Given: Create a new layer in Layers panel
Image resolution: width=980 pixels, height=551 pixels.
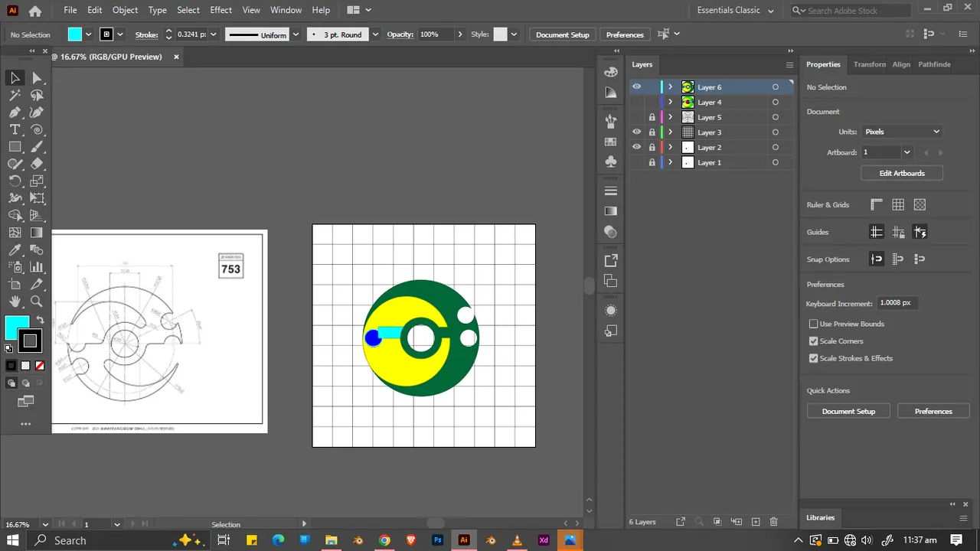Looking at the screenshot, I should click(756, 522).
